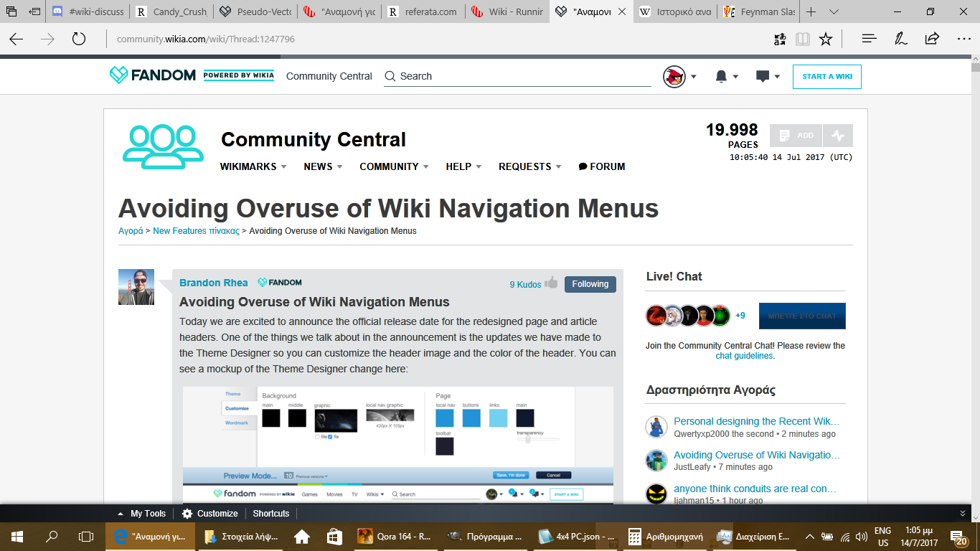980x551 pixels.
Task: Click taskbar volume speaker icon
Action: pos(860,536)
